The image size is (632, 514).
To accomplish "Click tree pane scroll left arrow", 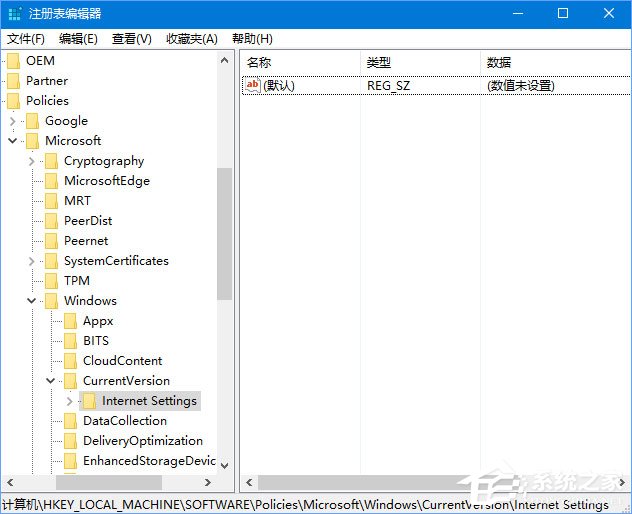I will 10,483.
